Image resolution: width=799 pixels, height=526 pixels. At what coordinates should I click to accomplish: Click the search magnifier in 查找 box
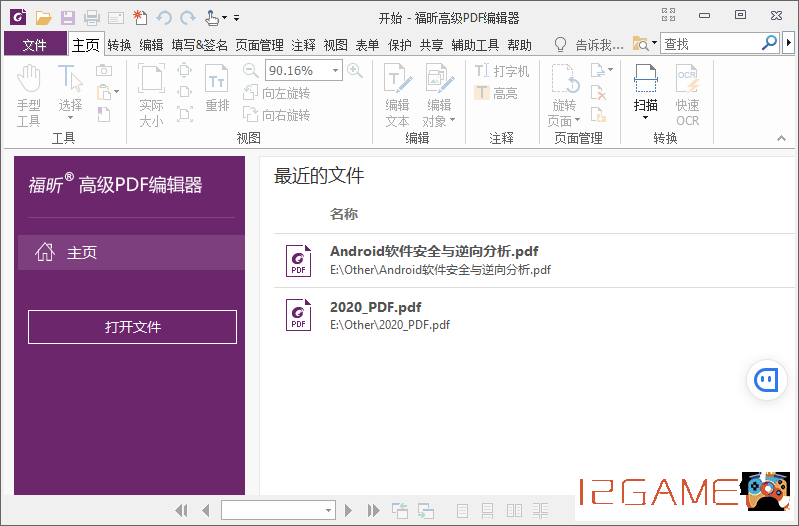click(x=769, y=43)
